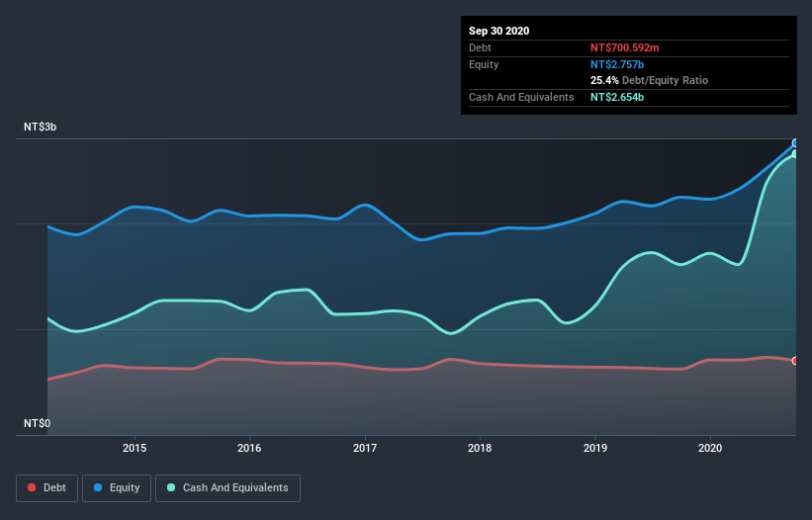Click the NT$2.654b cash value
Image resolution: width=812 pixels, height=520 pixels.
[x=617, y=97]
